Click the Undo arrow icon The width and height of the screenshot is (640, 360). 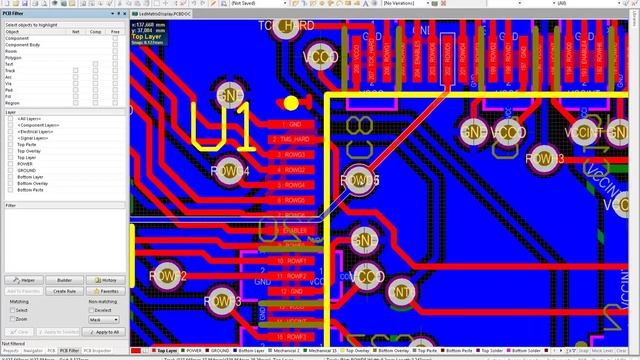194,3
